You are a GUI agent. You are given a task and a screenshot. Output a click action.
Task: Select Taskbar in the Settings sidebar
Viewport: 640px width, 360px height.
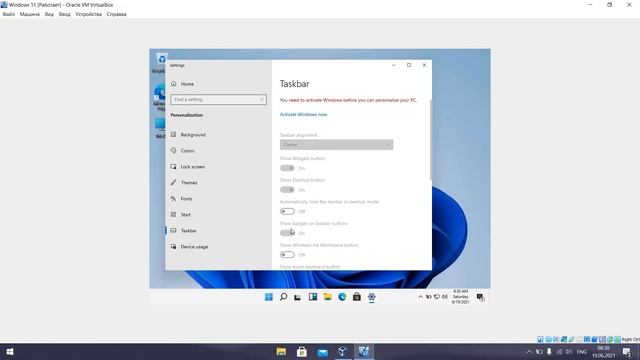tap(188, 231)
